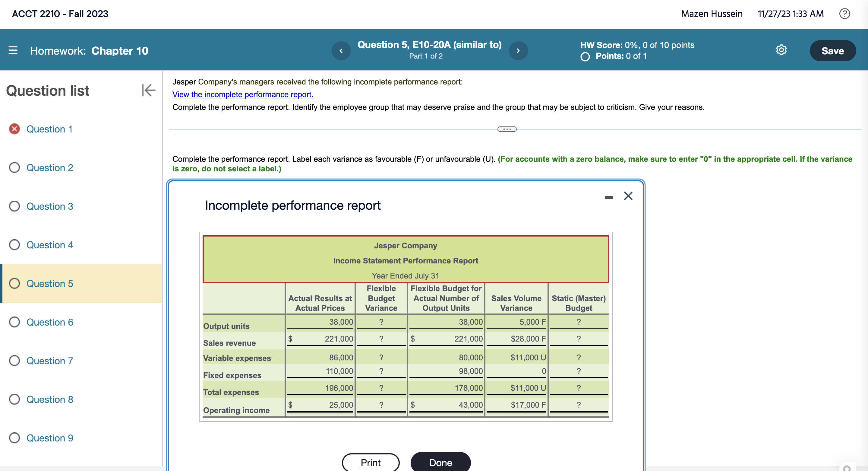Select the Question 6 radio circle
This screenshot has width=868, height=471.
pyautogui.click(x=14, y=322)
